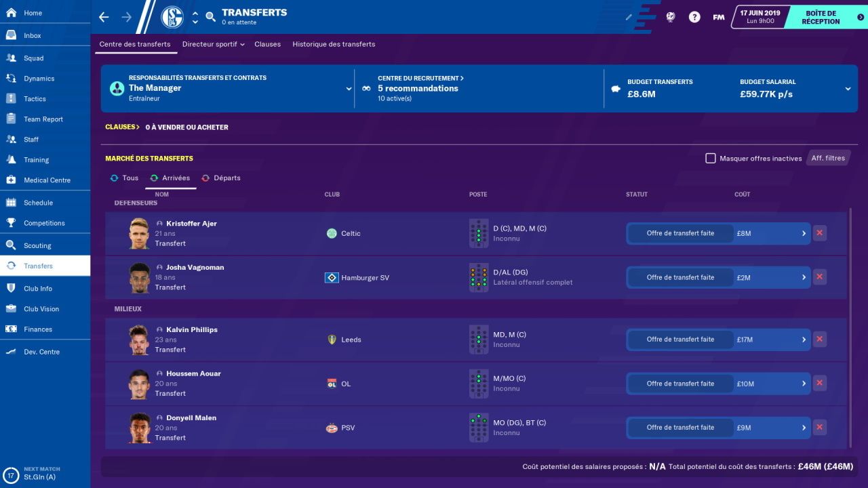Open the help question mark icon
Viewport: 868px width, 488px height.
coord(694,17)
